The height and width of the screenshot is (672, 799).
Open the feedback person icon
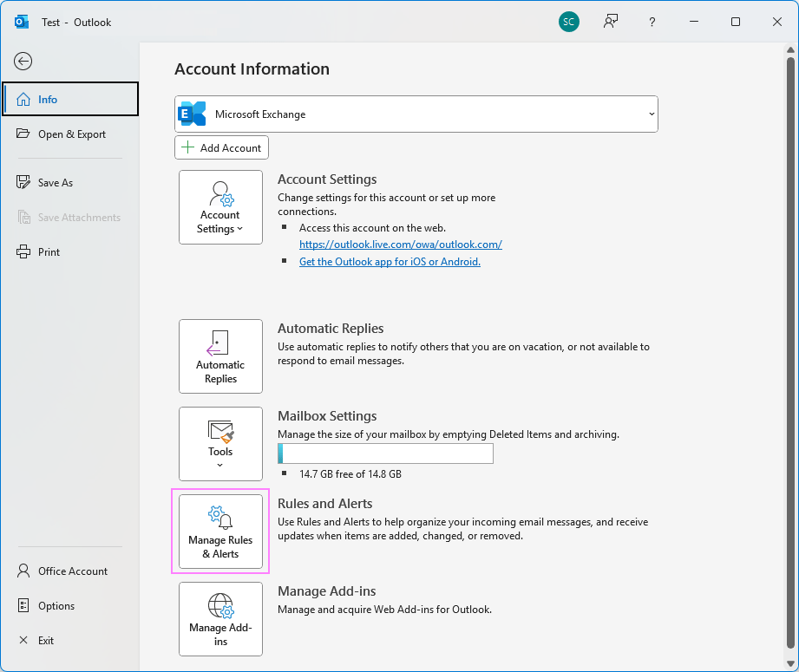click(x=611, y=22)
